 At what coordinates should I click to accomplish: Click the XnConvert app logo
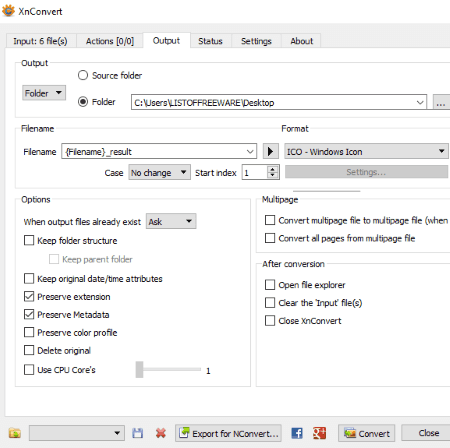coord(9,11)
